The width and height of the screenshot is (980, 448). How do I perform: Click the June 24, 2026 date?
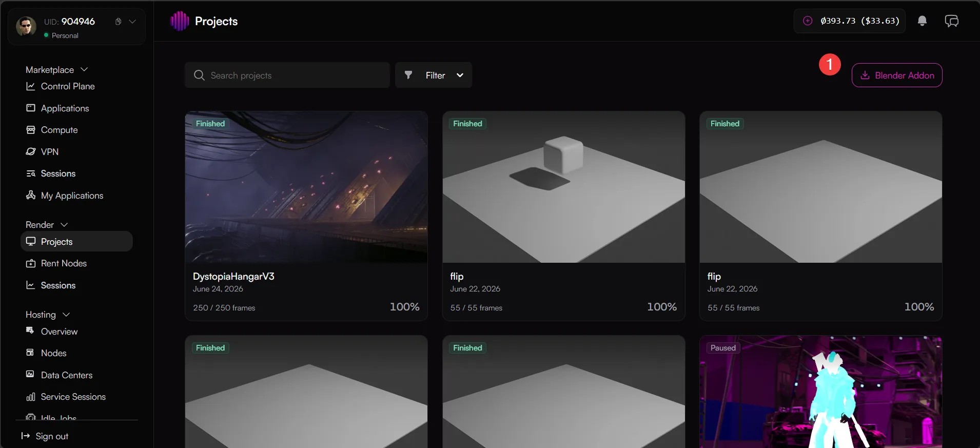tap(218, 289)
